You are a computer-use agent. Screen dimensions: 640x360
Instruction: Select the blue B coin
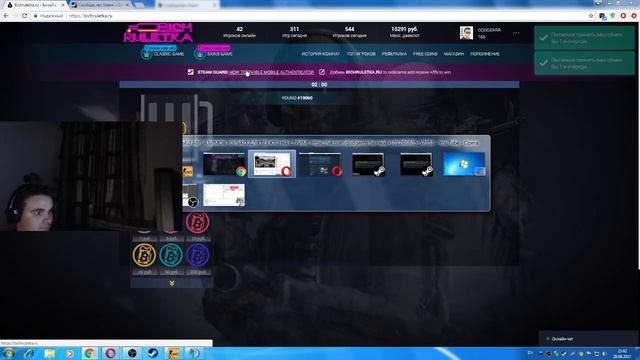point(198,255)
